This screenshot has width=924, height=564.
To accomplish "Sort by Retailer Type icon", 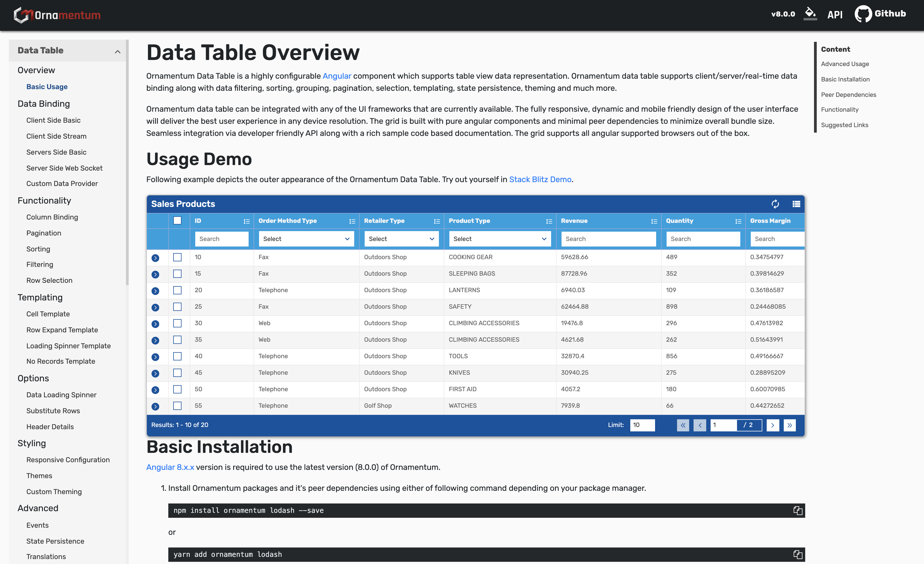I will [437, 221].
